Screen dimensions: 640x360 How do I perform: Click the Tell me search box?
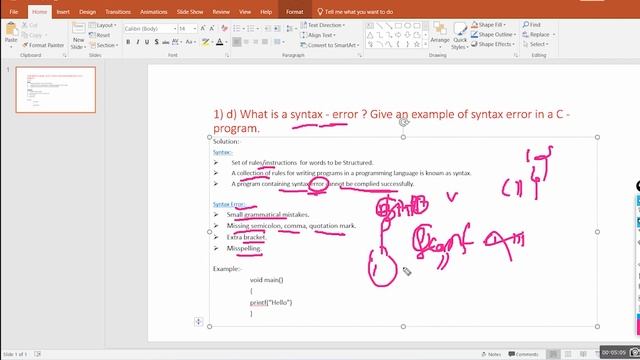click(355, 12)
